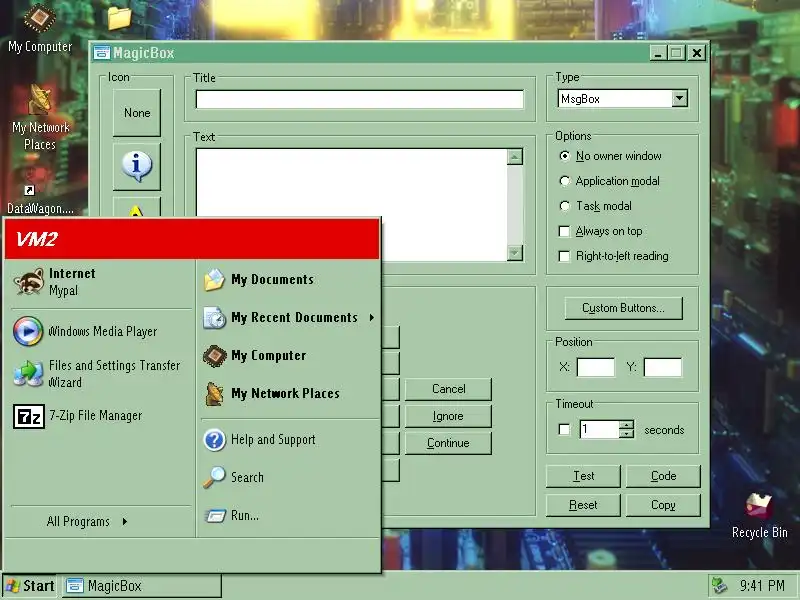Click the Code button
Screen dimensions: 800x600
[x=663, y=476]
